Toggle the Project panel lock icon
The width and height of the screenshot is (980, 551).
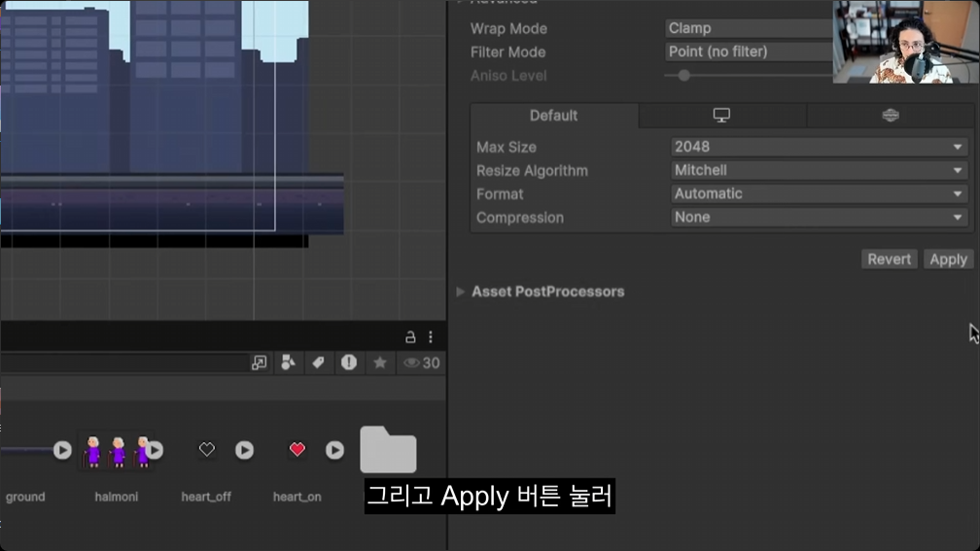click(x=410, y=337)
